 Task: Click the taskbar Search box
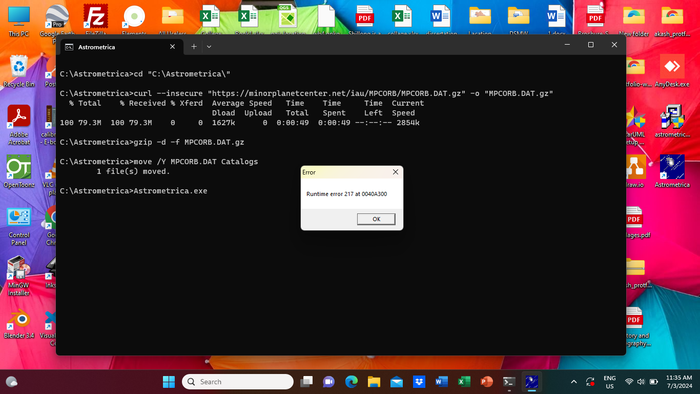pos(238,382)
